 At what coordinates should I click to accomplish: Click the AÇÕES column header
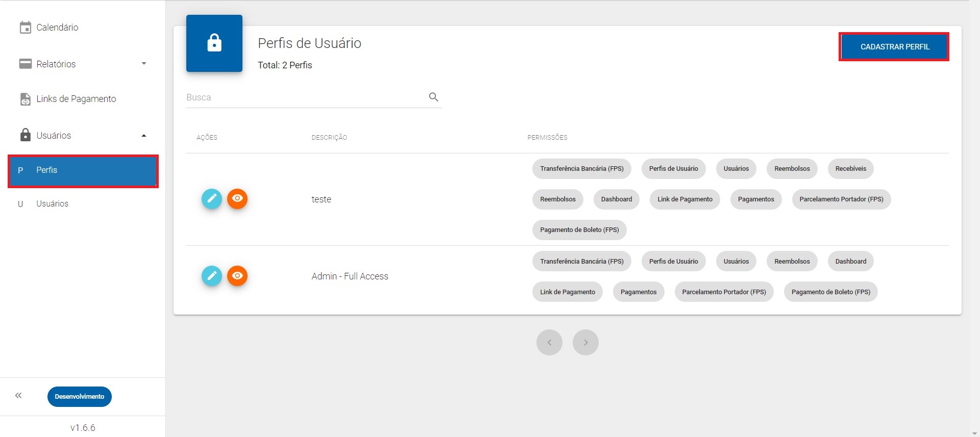tap(207, 138)
